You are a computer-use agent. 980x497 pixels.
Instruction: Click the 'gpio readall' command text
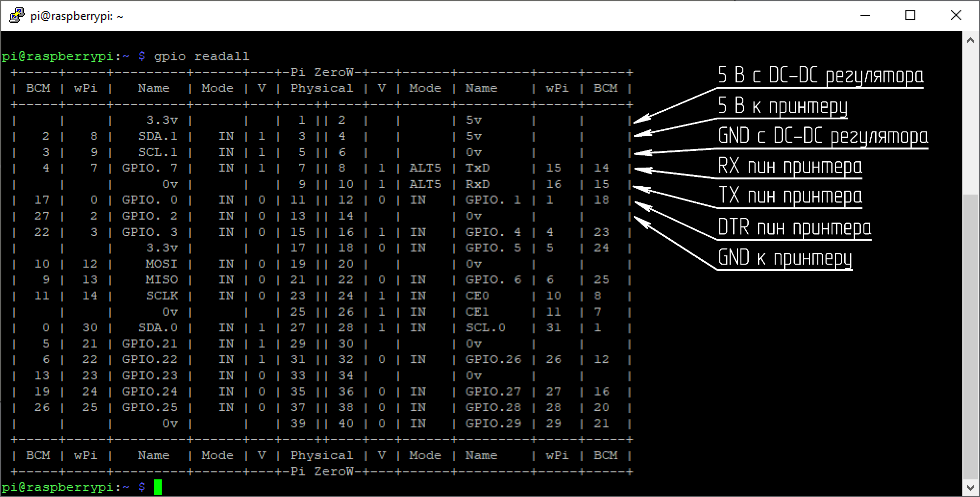tap(201, 56)
